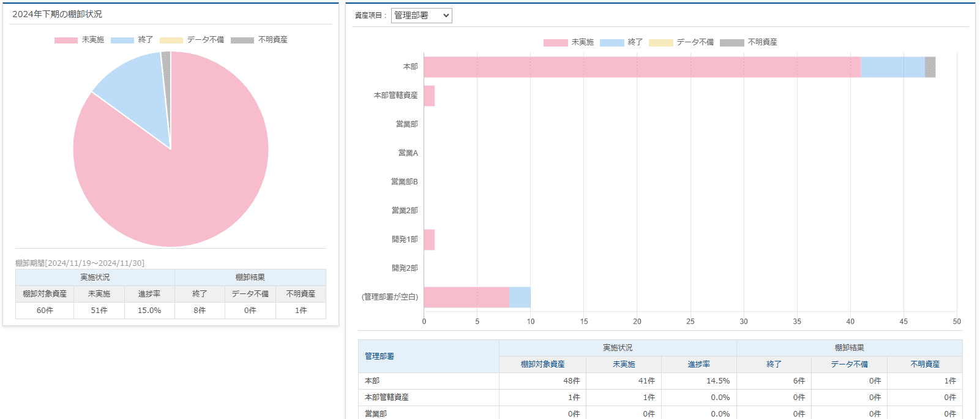Click the 進捗率 header in the right table

pos(698,364)
